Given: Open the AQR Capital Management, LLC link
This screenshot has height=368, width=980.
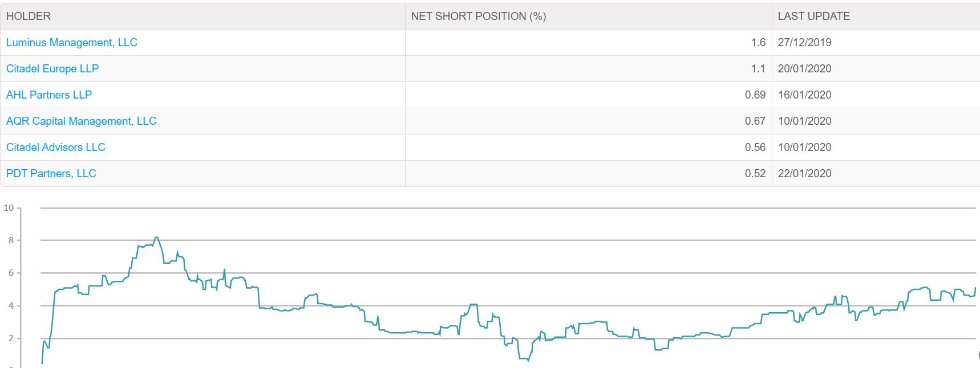Looking at the screenshot, I should (x=81, y=121).
